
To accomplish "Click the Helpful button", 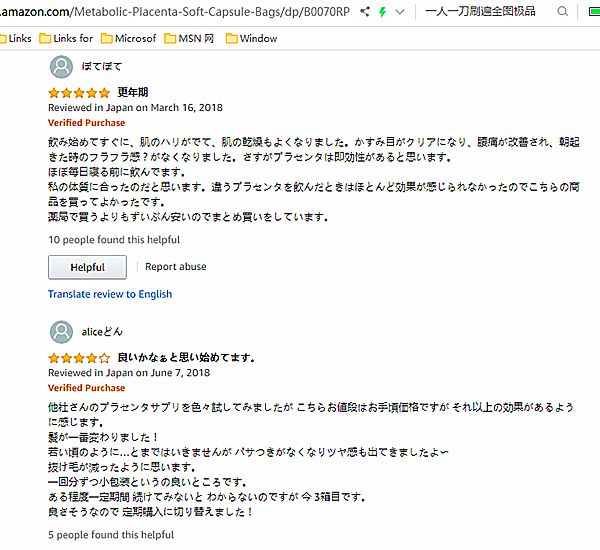I will [x=88, y=267].
